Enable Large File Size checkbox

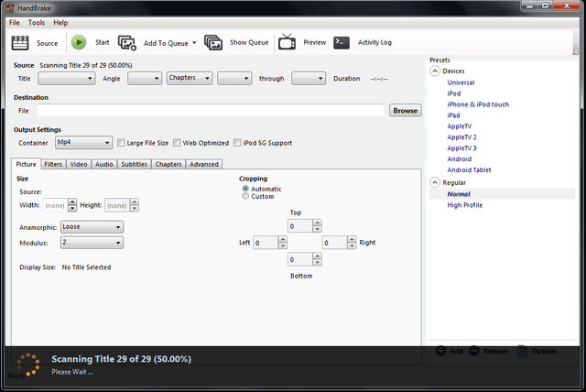[121, 143]
